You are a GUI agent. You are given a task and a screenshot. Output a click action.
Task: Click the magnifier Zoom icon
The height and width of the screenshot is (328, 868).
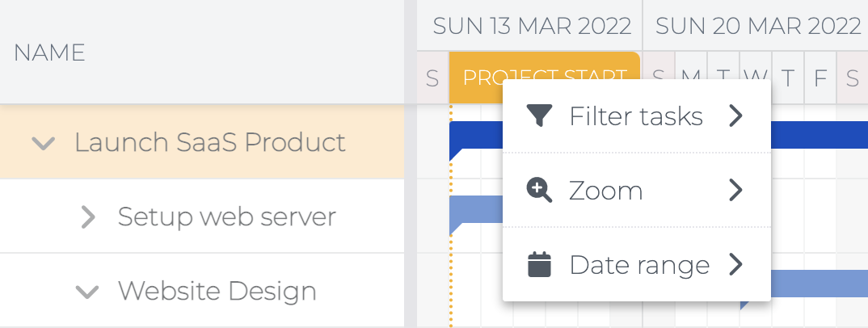[538, 191]
